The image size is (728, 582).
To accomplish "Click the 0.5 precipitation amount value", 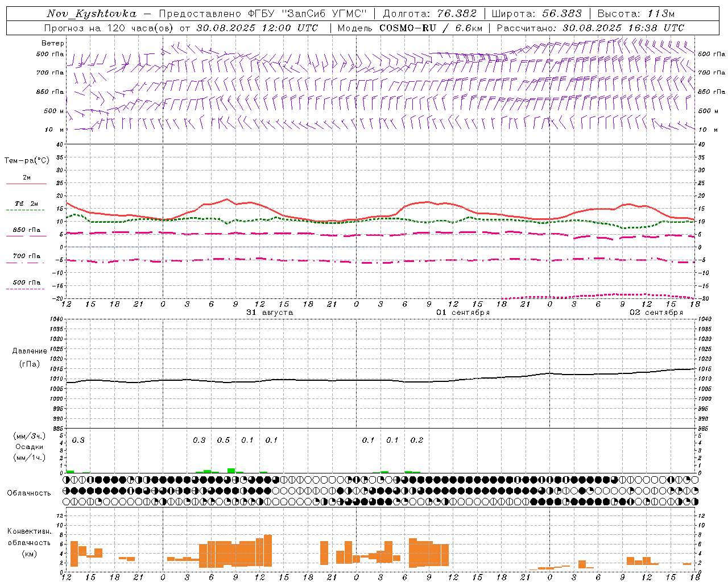I will coord(224,440).
